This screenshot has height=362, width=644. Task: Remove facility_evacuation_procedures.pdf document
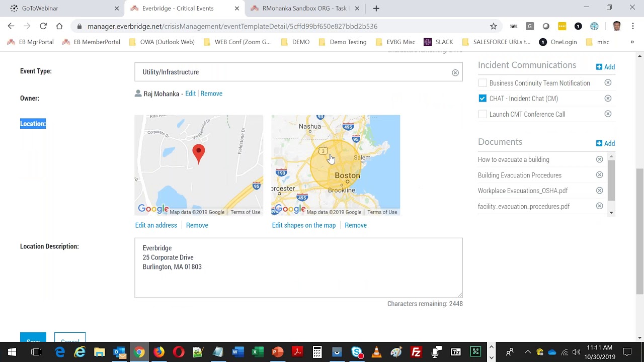pyautogui.click(x=599, y=206)
